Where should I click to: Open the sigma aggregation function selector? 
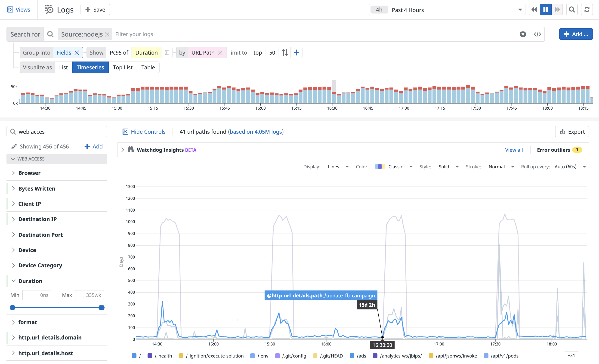click(167, 52)
